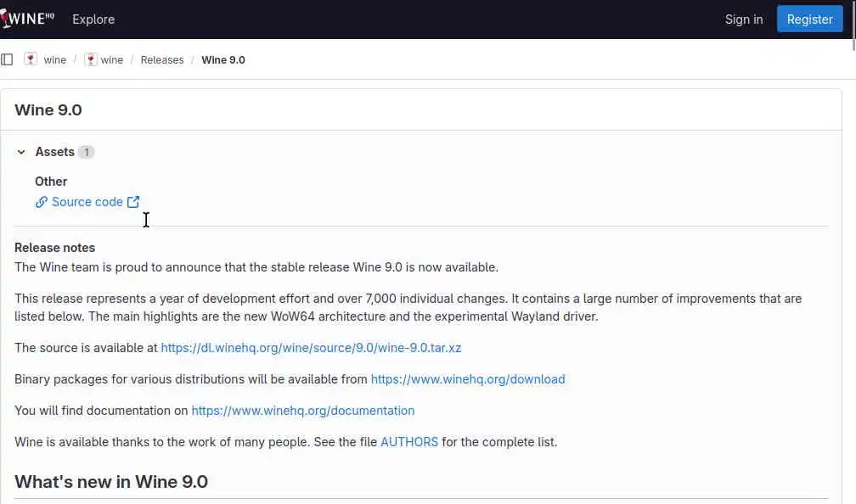Click the Wine 9.0 breadcrumb
The width and height of the screenshot is (856, 504).
[223, 60]
